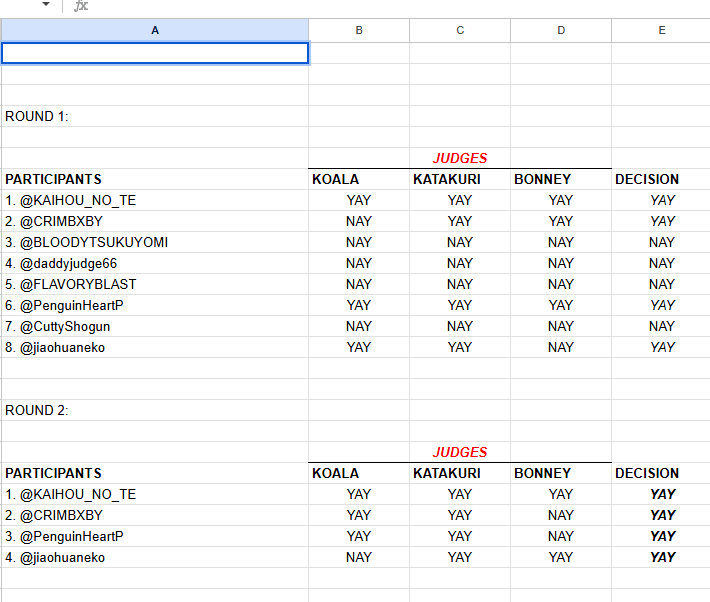Click DECISION YAY for @PenguinHeartP in Round 1
Viewport: 710px width, 602px height.
[x=662, y=305]
